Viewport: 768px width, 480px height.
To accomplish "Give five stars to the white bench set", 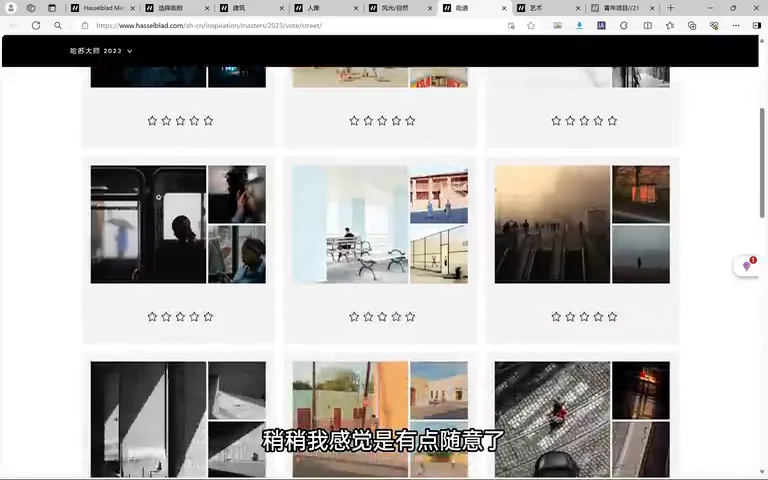I will coord(410,317).
